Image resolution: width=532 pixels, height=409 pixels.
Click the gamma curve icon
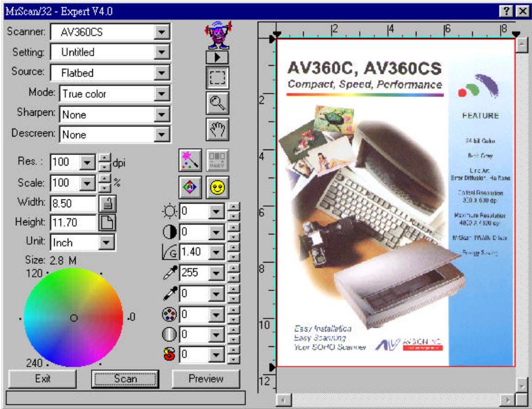170,252
